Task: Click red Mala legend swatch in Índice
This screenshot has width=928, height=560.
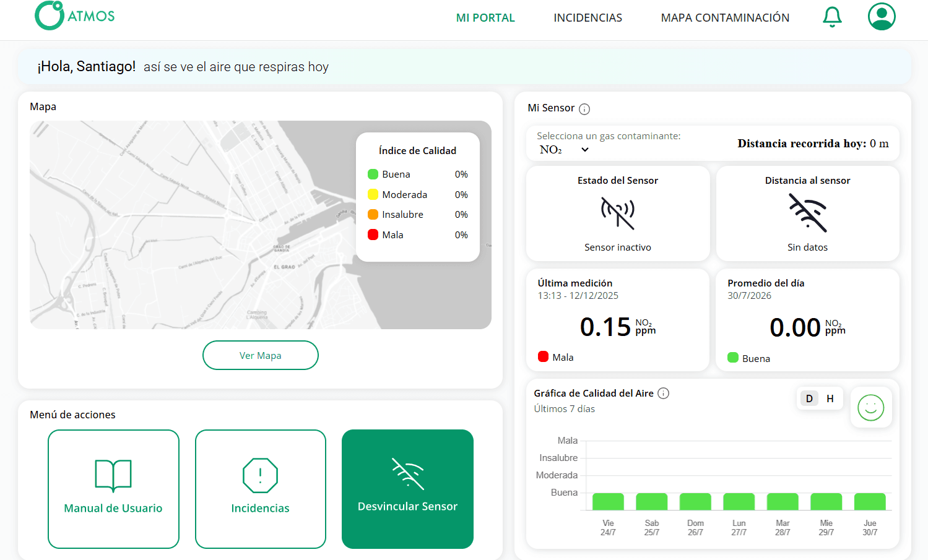Action: (373, 235)
